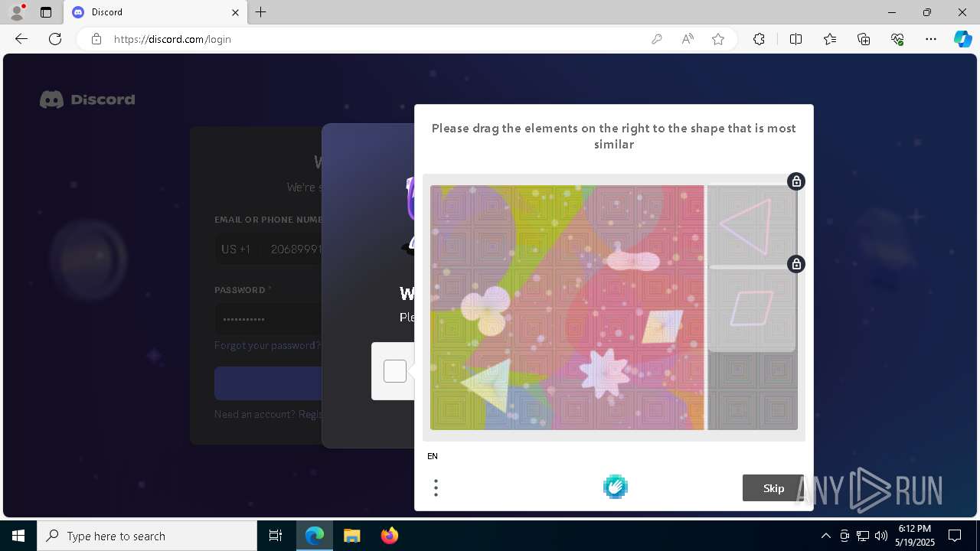The image size is (980, 551).
Task: Open Browser essentials heart icon
Action: click(x=897, y=39)
